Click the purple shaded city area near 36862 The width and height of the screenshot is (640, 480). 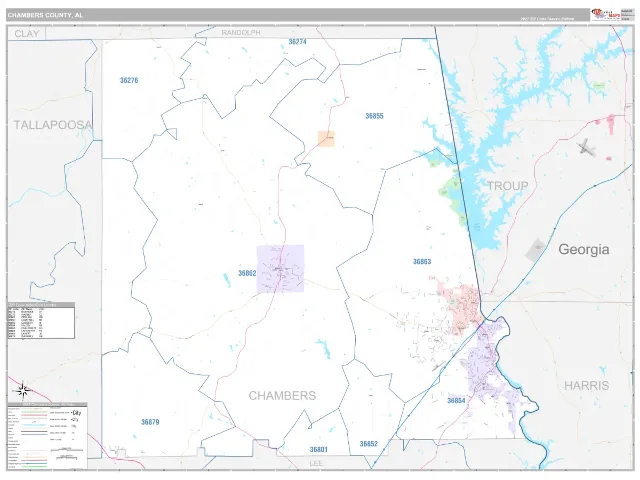(x=280, y=269)
